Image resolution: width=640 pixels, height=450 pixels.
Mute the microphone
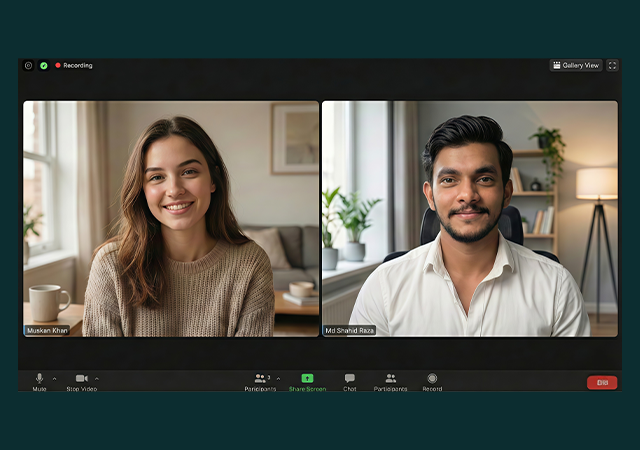(39, 379)
